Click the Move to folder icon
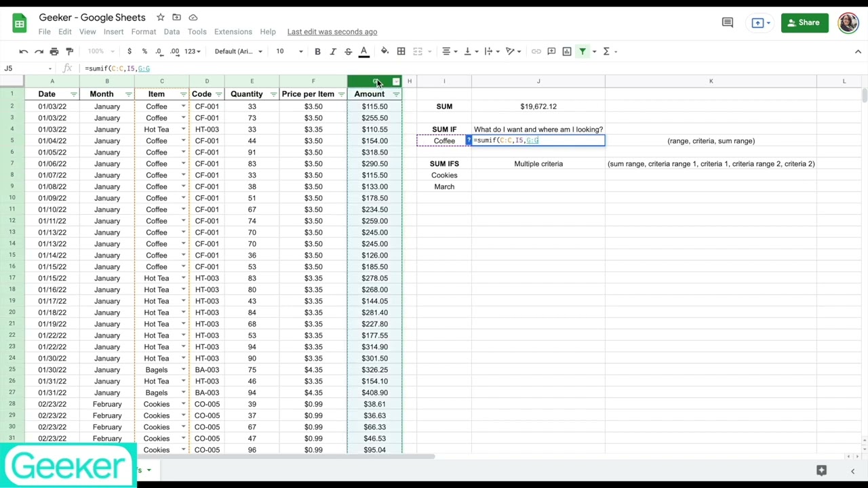Image resolution: width=868 pixels, height=488 pixels. [x=176, y=18]
